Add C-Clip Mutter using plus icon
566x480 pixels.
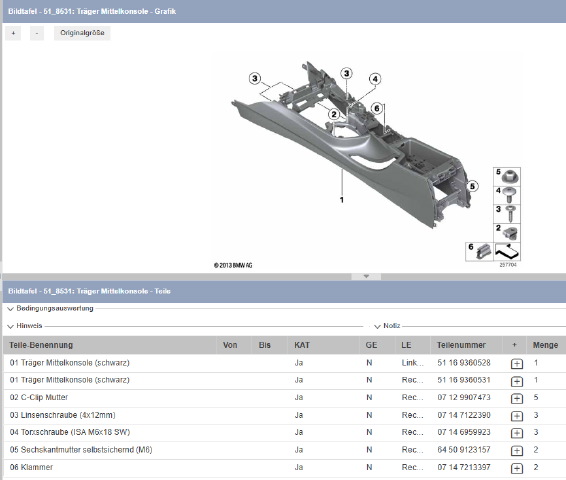(517, 398)
